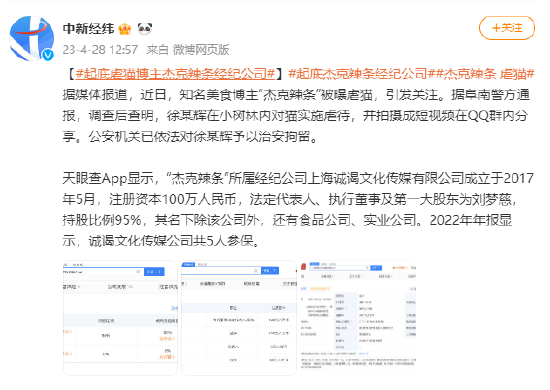Open the 中新经纬 username link
The width and height of the screenshot is (550, 390).
[89, 28]
